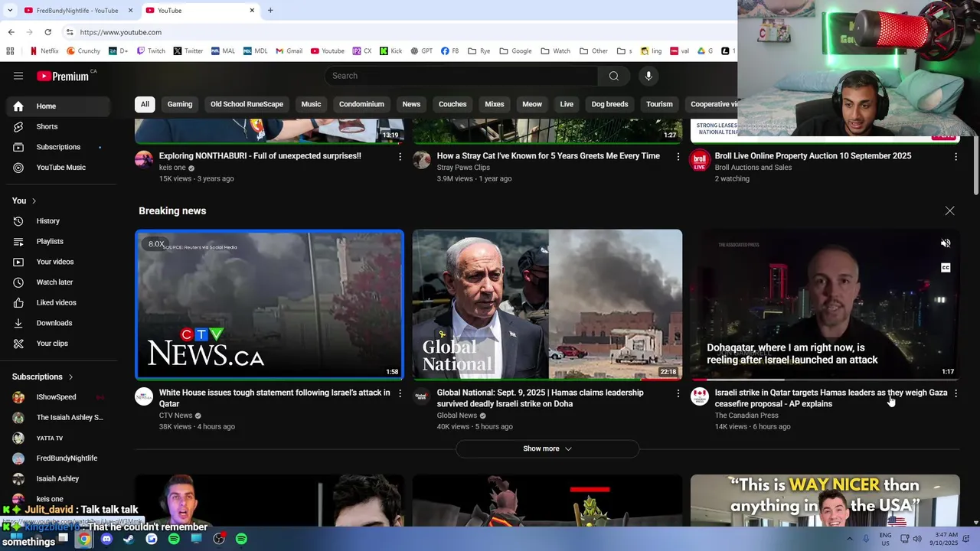Open the Google bookmark folder
Viewport: 980px width, 551px height.
[x=515, y=51]
